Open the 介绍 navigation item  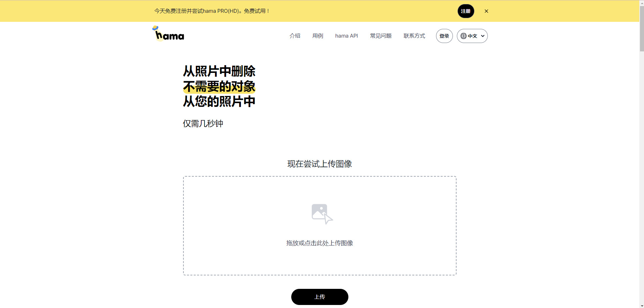(295, 36)
